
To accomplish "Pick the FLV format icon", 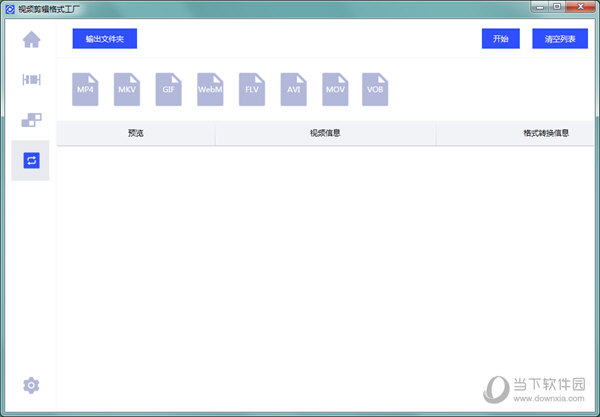I will [251, 89].
